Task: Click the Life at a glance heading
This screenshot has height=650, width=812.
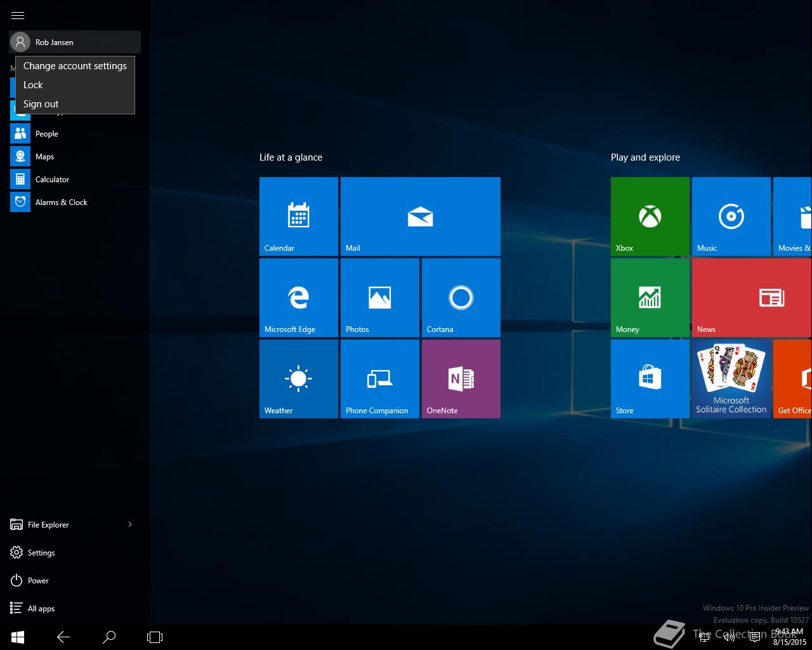Action: click(x=291, y=157)
